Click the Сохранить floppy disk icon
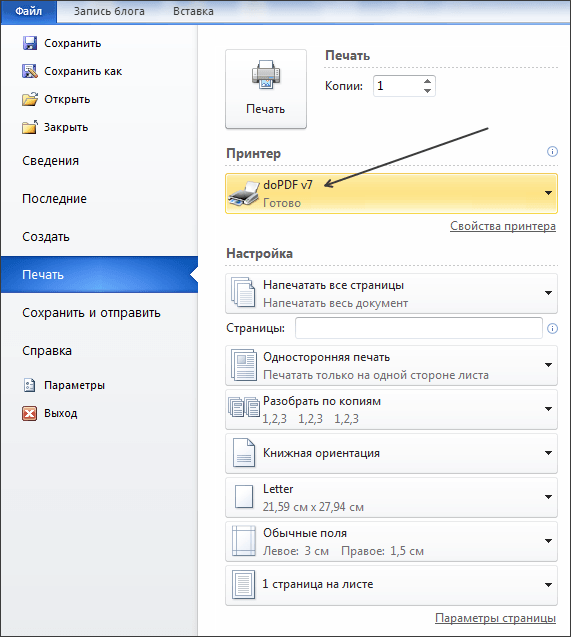 [x=30, y=43]
